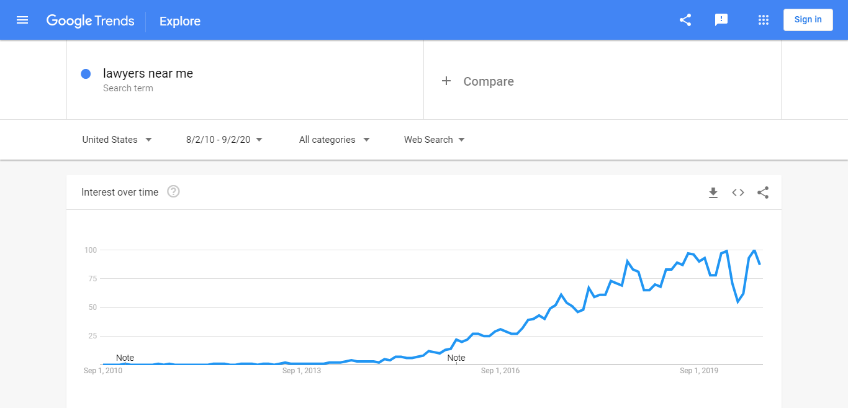The height and width of the screenshot is (408, 848).
Task: Open the Web Search type dropdown
Action: (434, 140)
